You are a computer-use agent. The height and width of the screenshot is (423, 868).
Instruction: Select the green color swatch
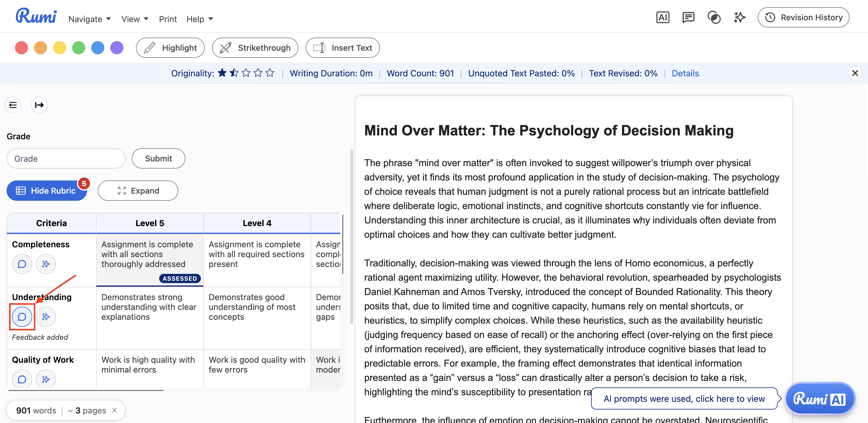[78, 48]
